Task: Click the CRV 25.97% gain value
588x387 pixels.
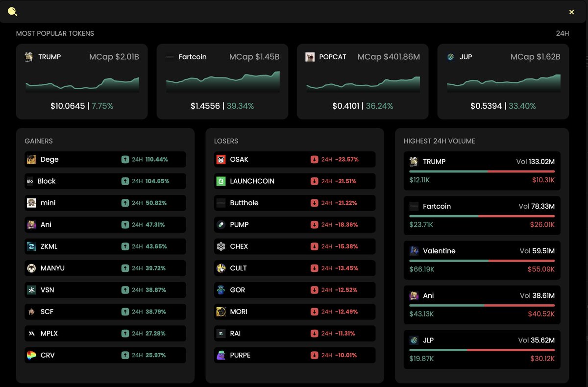Action: tap(156, 355)
